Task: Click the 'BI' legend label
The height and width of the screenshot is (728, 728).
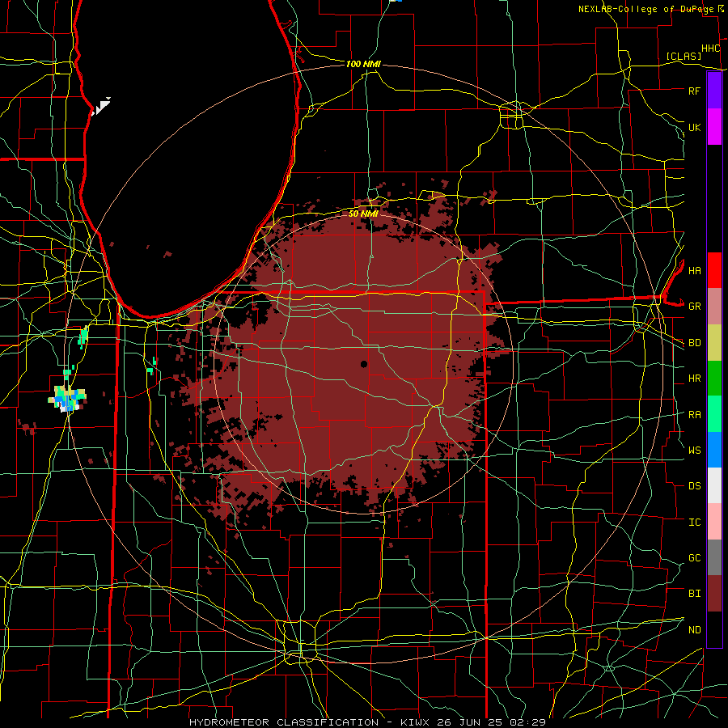Action: 694,594
